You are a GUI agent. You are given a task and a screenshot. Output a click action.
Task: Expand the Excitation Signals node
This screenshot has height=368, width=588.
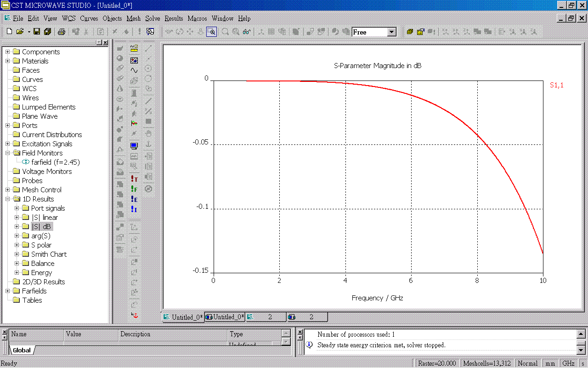pos(7,144)
